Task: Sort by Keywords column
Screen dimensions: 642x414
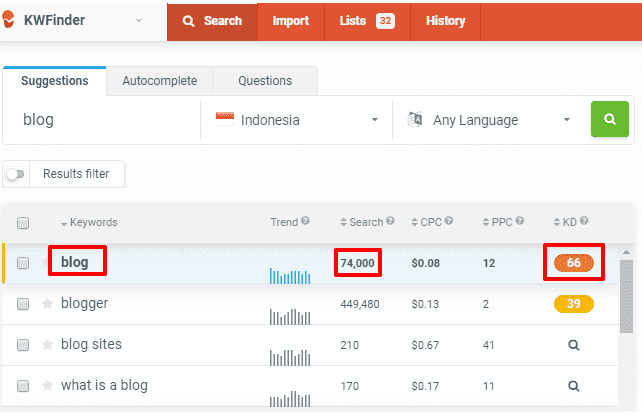Action: click(x=89, y=222)
